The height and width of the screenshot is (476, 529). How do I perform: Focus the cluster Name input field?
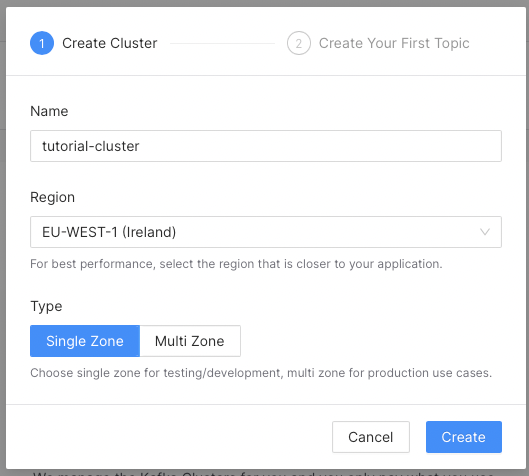coord(266,146)
